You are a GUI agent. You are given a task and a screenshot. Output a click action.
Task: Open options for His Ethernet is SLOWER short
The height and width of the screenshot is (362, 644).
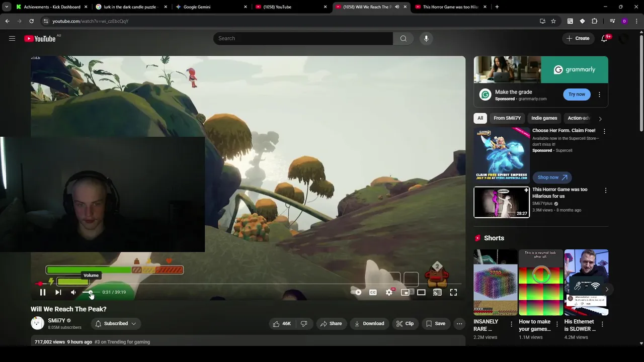click(602, 324)
